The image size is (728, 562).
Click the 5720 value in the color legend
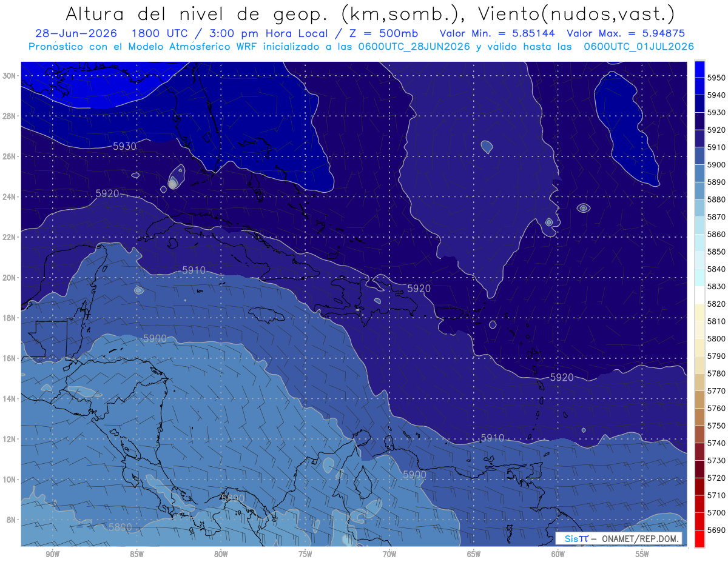[x=716, y=478]
